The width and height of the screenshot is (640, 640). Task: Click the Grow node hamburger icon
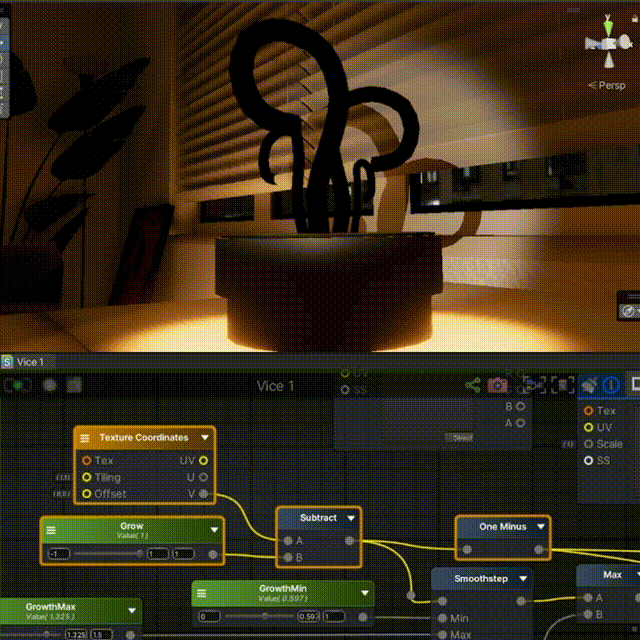[x=51, y=529]
